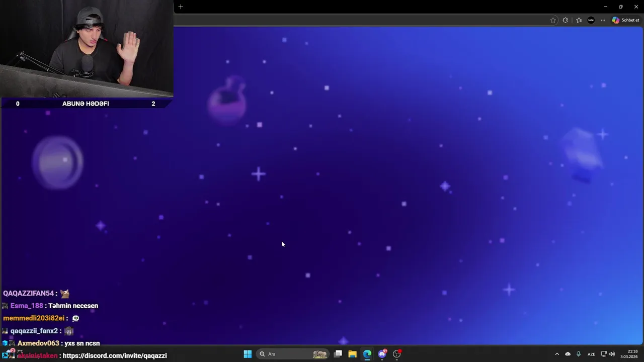644x362 pixels.
Task: Open OBS Studio from the taskbar
Action: click(397, 354)
